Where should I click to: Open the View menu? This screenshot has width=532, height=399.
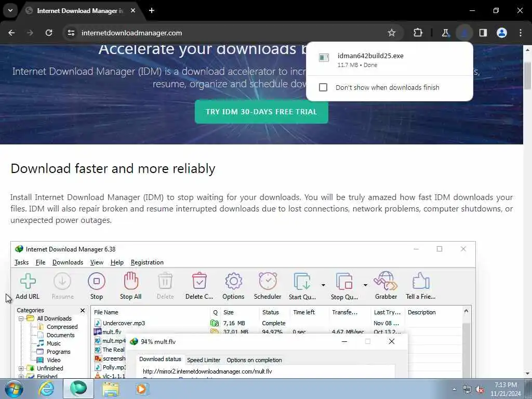(x=97, y=262)
